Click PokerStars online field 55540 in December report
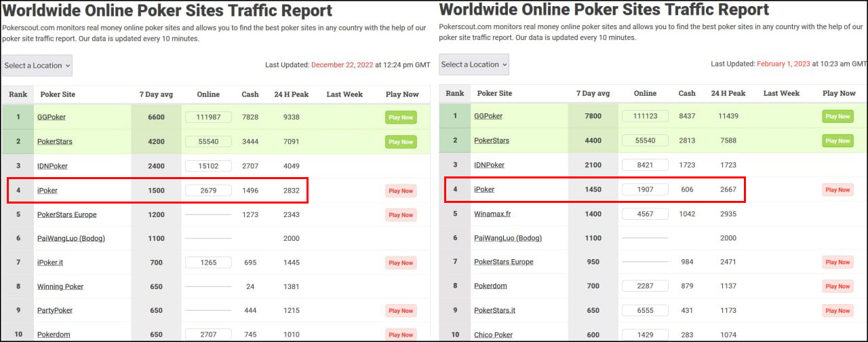The height and width of the screenshot is (342, 868). click(x=208, y=142)
